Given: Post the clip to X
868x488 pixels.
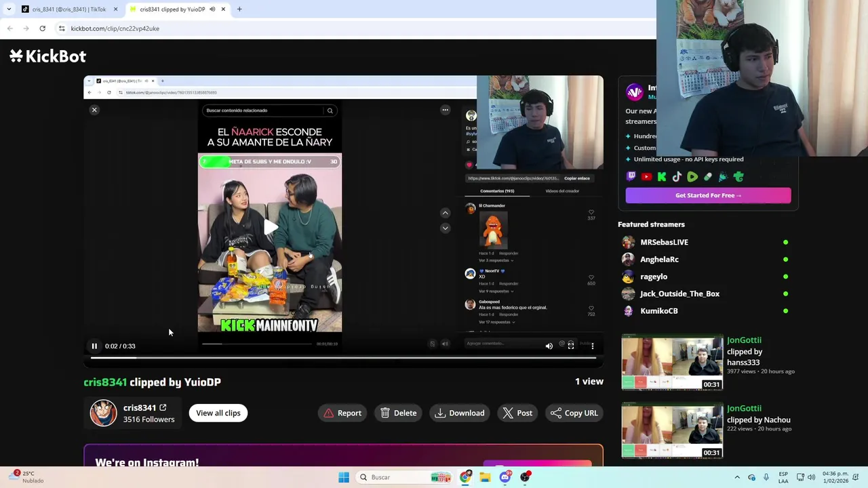Looking at the screenshot, I should (517, 413).
